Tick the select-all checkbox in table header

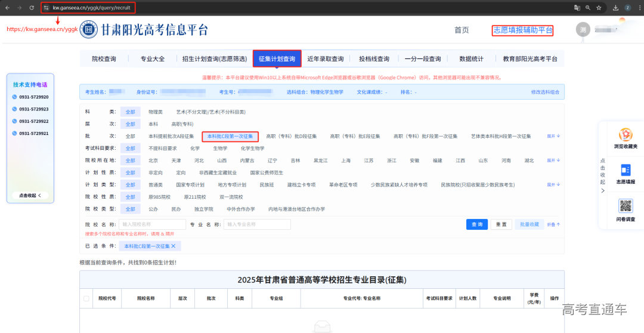tap(86, 298)
